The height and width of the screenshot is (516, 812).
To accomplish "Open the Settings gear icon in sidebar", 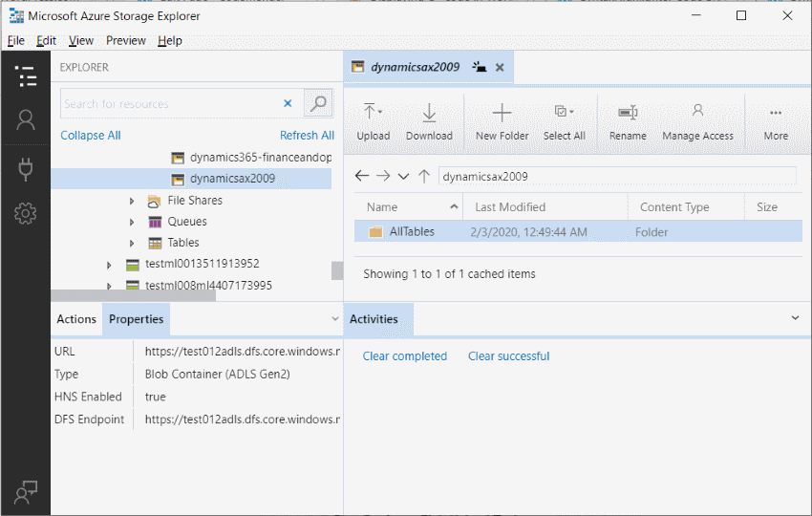I will point(26,213).
